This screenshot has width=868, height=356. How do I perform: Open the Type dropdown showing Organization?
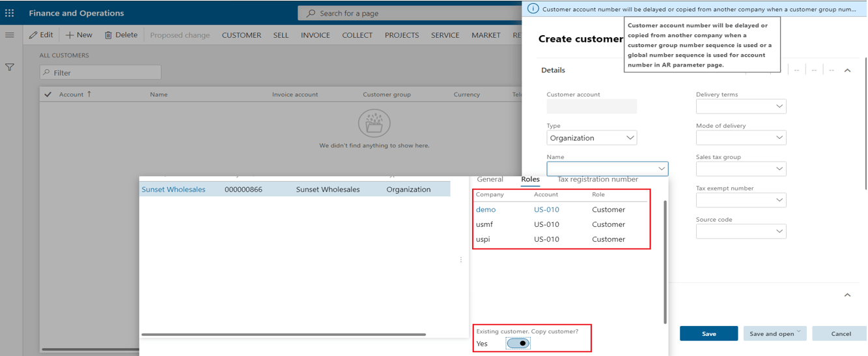(591, 138)
